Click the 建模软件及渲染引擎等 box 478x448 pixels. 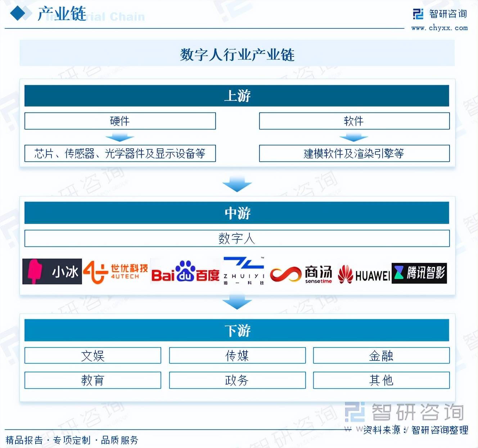(x=354, y=154)
